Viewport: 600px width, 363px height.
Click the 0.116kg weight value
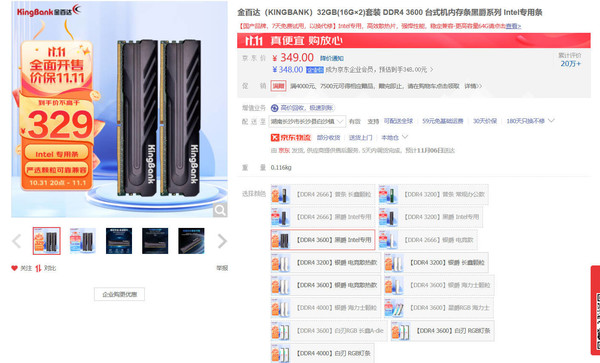click(281, 168)
